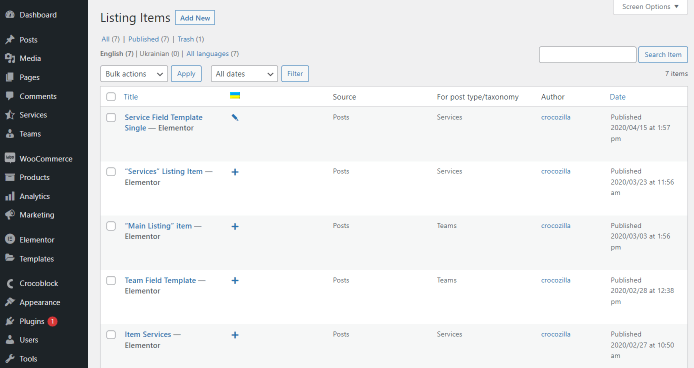
Task: Click the Tools wrench icon
Action: coord(10,359)
